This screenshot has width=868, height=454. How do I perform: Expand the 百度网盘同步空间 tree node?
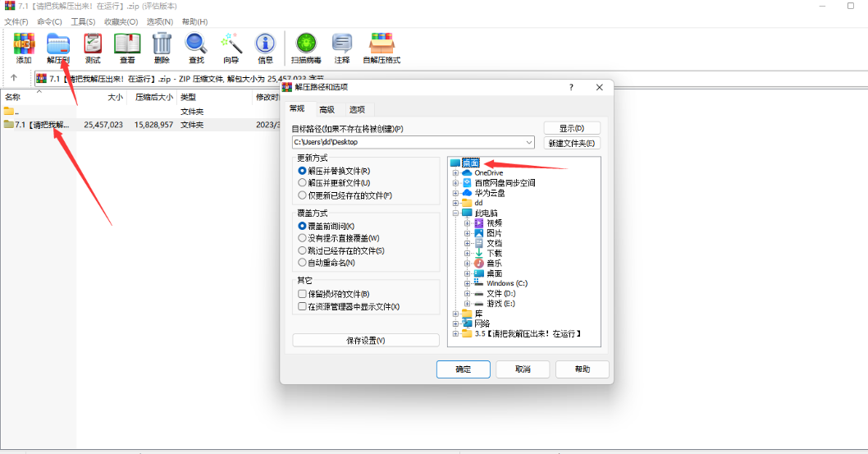455,183
